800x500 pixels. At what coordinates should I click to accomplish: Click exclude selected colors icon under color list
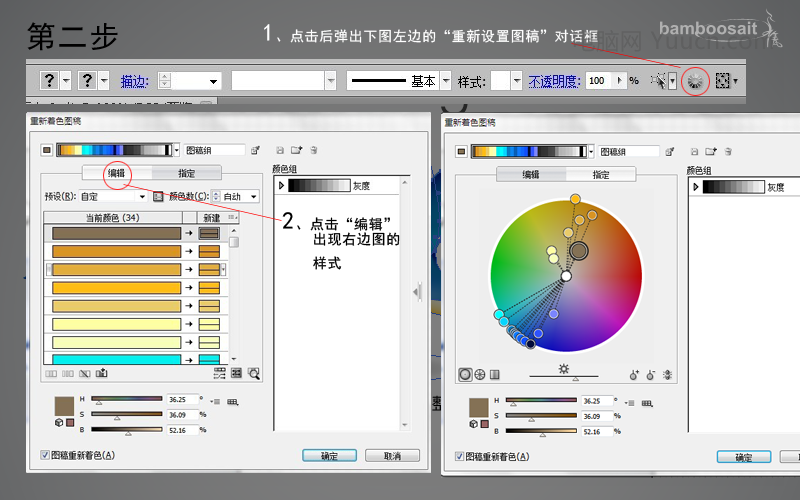click(x=85, y=373)
